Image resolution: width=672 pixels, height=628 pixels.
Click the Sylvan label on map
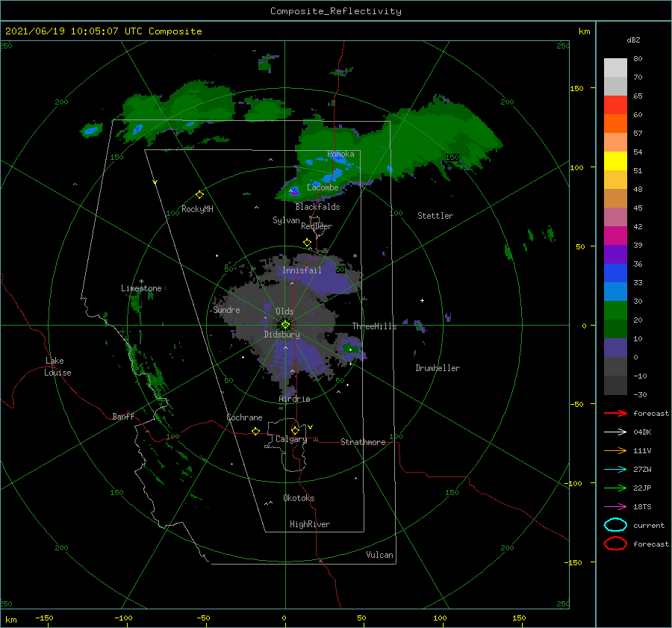(286, 220)
